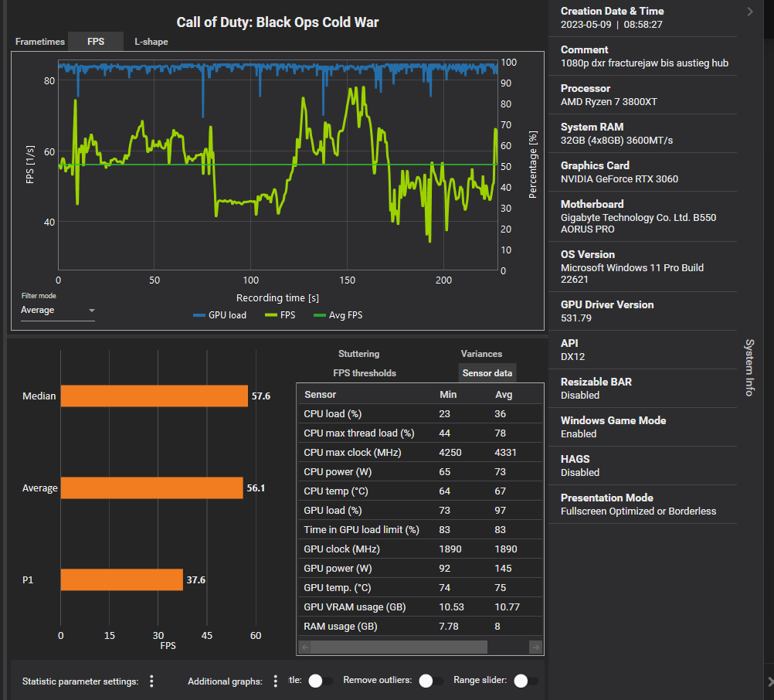Viewport: 774px width, 700px height.
Task: Click the Min column header
Action: pyautogui.click(x=448, y=395)
